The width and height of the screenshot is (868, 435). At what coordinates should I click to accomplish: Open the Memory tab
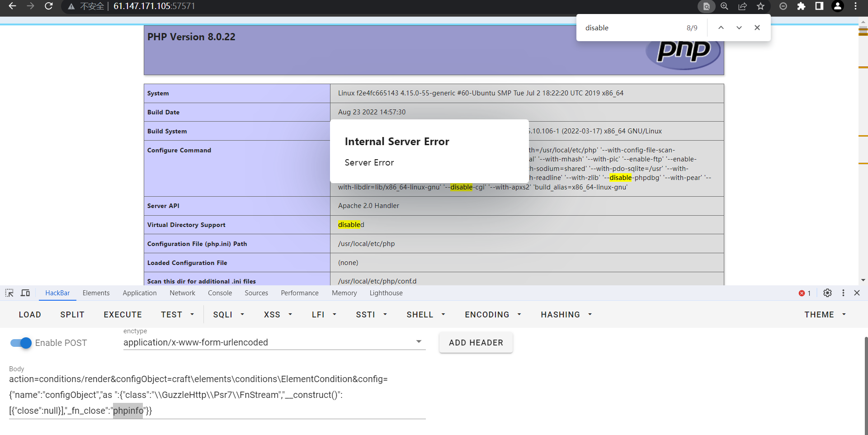[x=344, y=293]
